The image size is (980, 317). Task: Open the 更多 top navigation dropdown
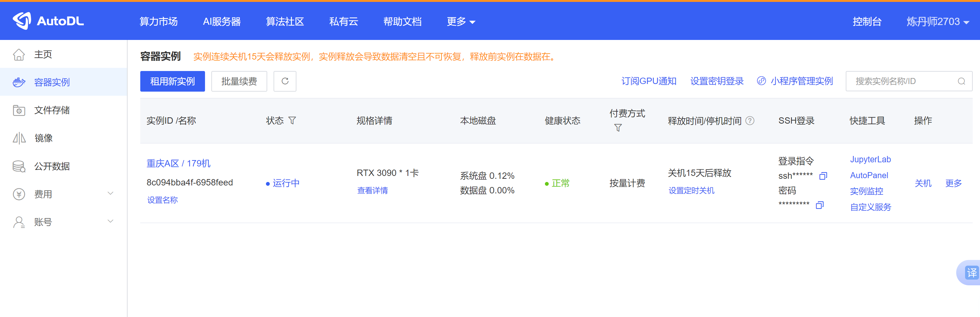[x=461, y=22]
